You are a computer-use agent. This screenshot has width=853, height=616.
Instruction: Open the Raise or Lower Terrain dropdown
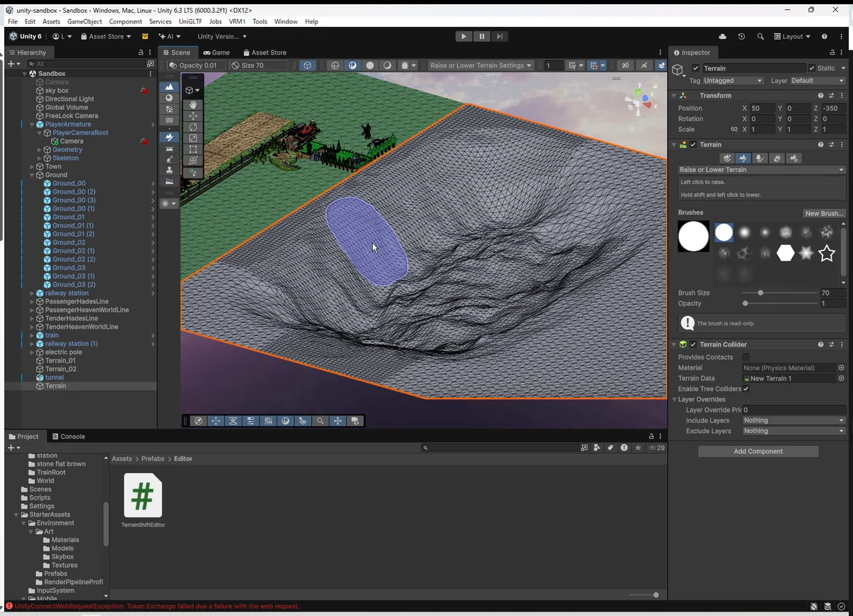coord(761,170)
